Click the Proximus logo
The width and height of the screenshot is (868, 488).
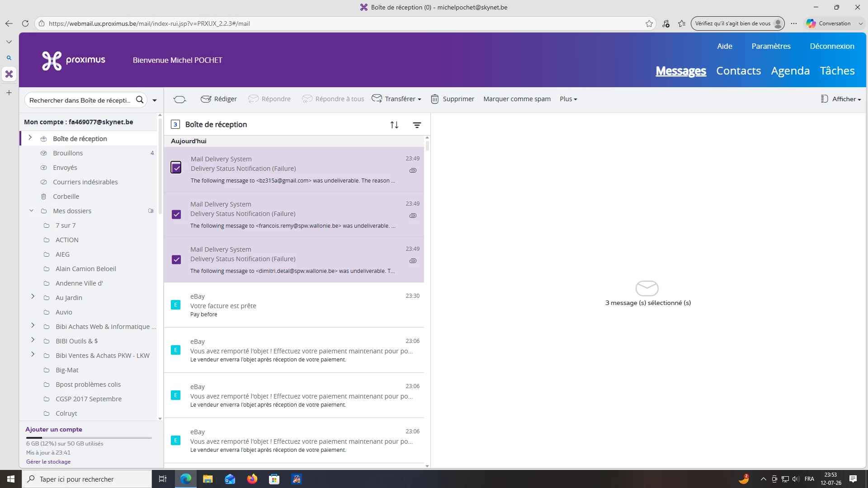[74, 61]
